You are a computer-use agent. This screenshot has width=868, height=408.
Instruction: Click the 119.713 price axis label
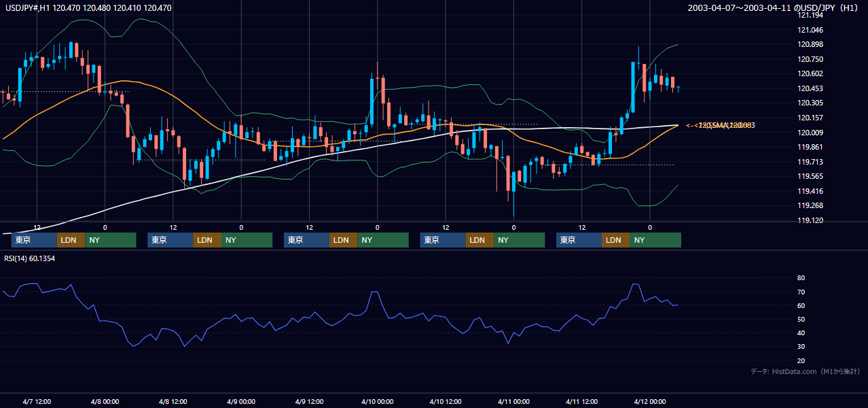[x=810, y=162]
